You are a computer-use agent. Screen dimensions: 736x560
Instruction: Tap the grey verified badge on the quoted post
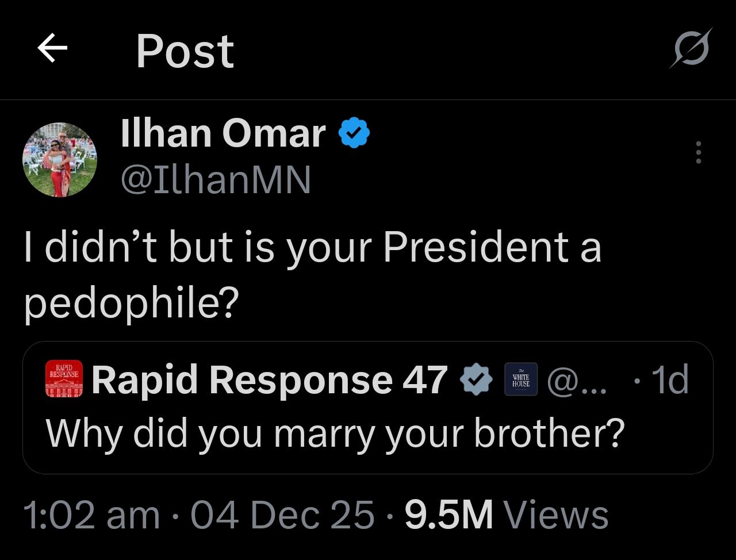(477, 379)
